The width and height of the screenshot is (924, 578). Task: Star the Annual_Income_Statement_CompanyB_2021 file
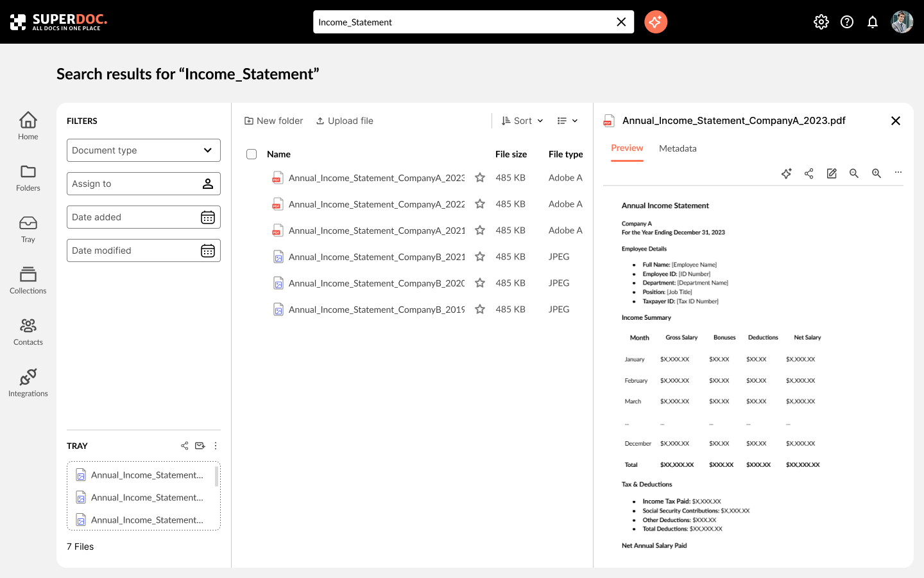(480, 257)
